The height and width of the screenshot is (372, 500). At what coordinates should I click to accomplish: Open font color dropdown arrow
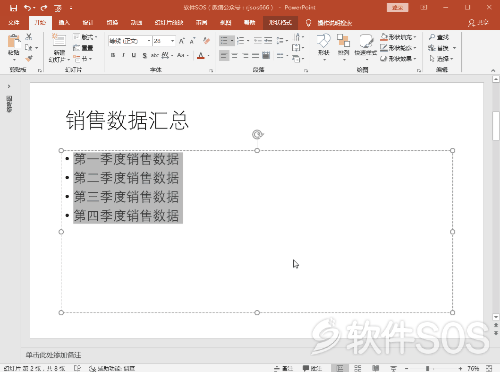pyautogui.click(x=209, y=55)
